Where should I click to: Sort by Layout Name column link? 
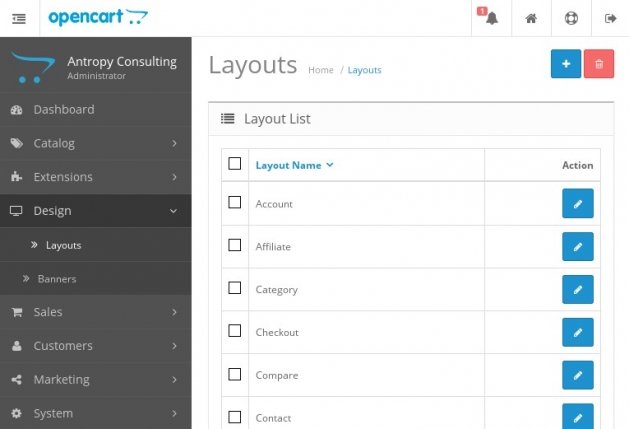click(288, 165)
